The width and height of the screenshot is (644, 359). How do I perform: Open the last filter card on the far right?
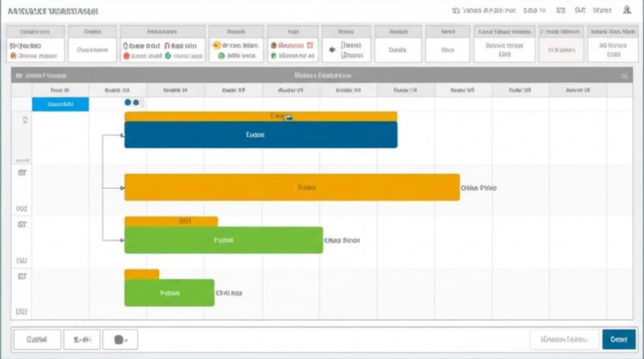tap(608, 44)
